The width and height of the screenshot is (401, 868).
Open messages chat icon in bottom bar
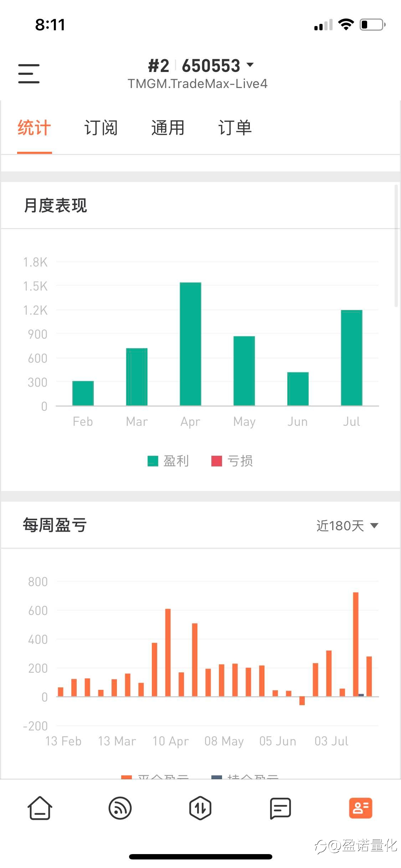click(x=281, y=808)
